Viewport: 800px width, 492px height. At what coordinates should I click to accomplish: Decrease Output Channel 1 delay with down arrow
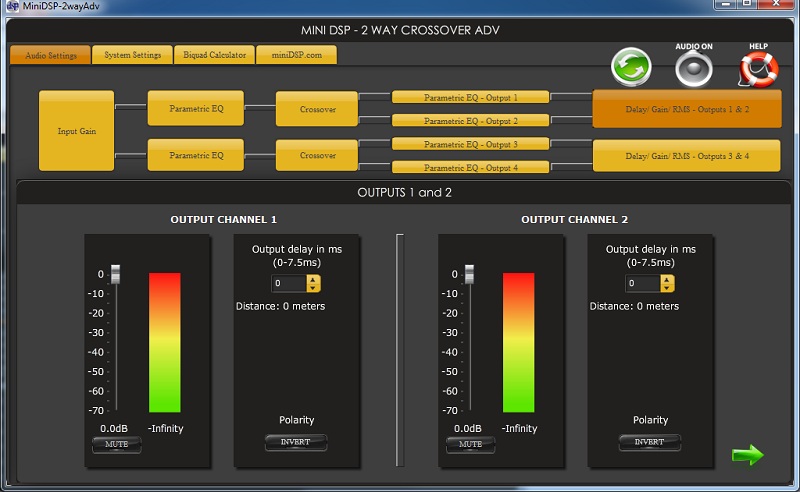point(314,287)
